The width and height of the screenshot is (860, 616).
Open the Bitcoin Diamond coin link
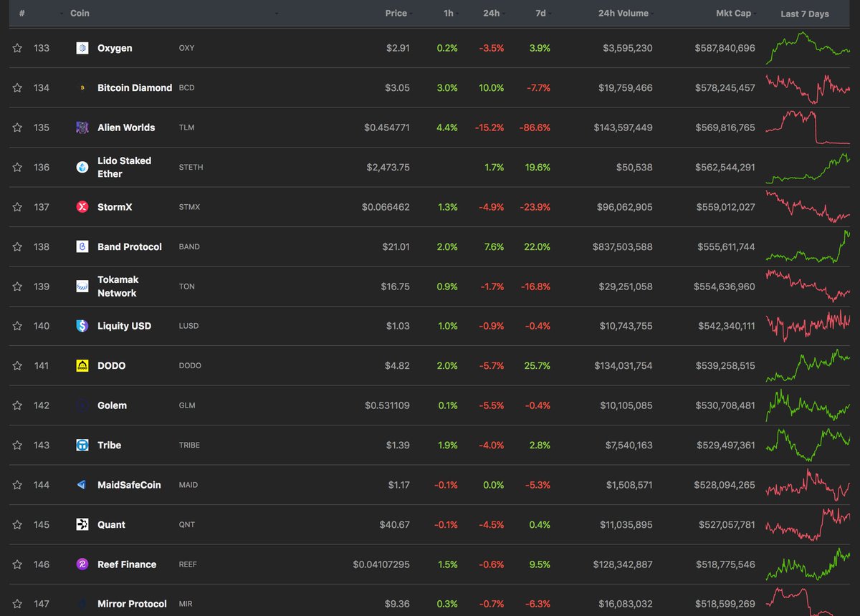(135, 88)
